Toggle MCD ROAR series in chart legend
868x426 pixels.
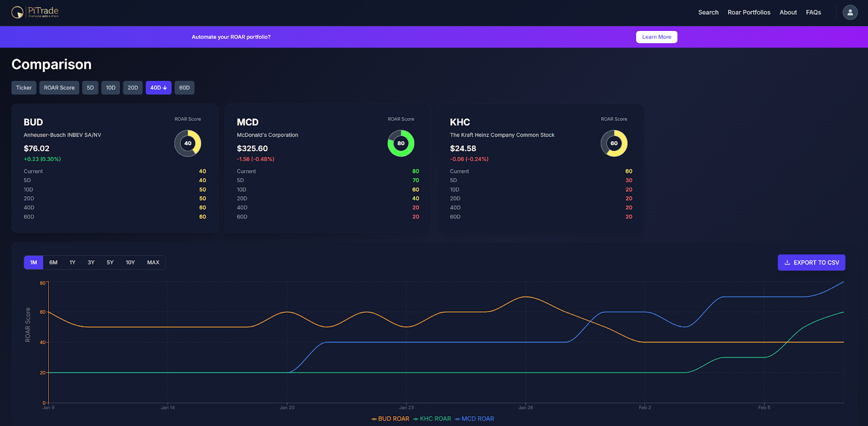tap(474, 419)
